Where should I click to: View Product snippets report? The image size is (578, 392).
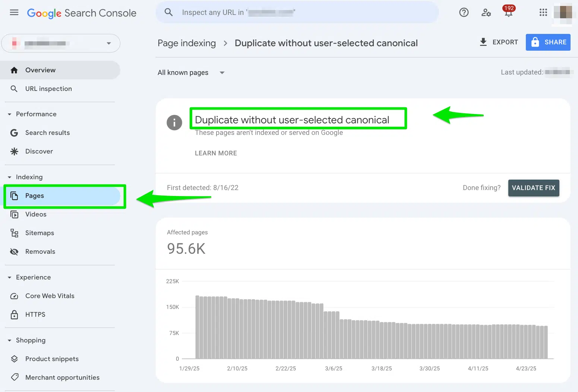click(52, 358)
